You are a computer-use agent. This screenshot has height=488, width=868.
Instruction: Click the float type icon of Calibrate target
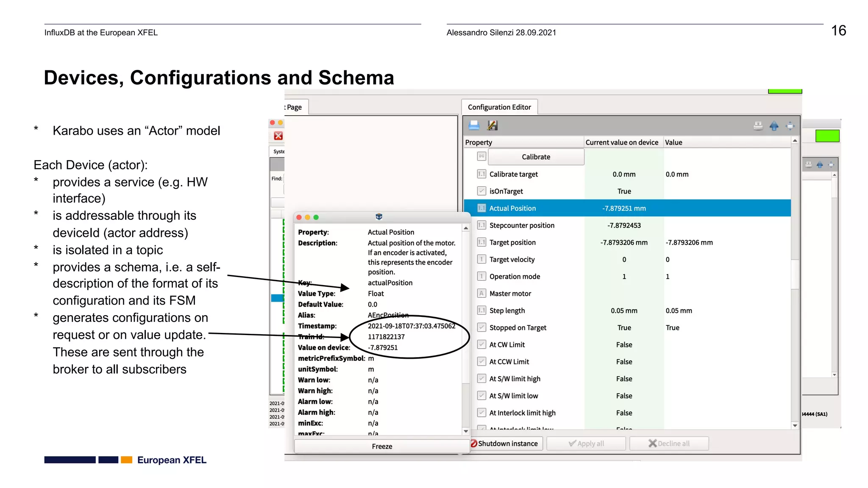coord(481,174)
